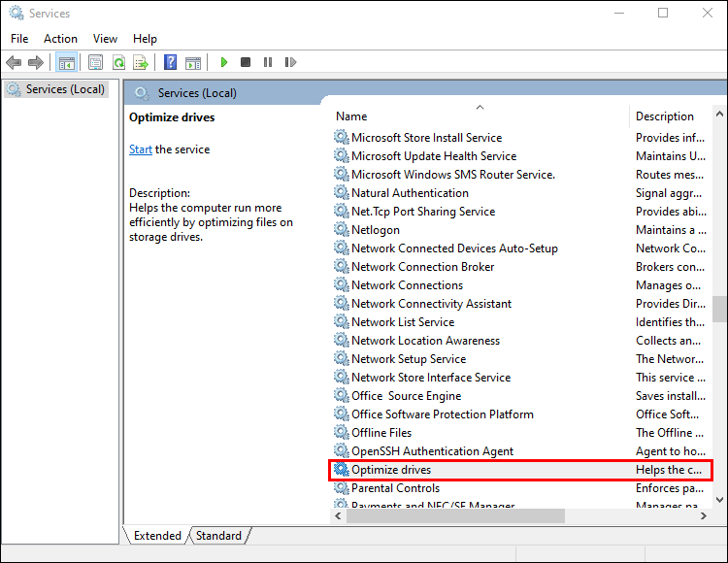Viewport: 728px width, 563px height.
Task: Click the vertical scrollbar down arrow
Action: click(x=719, y=500)
